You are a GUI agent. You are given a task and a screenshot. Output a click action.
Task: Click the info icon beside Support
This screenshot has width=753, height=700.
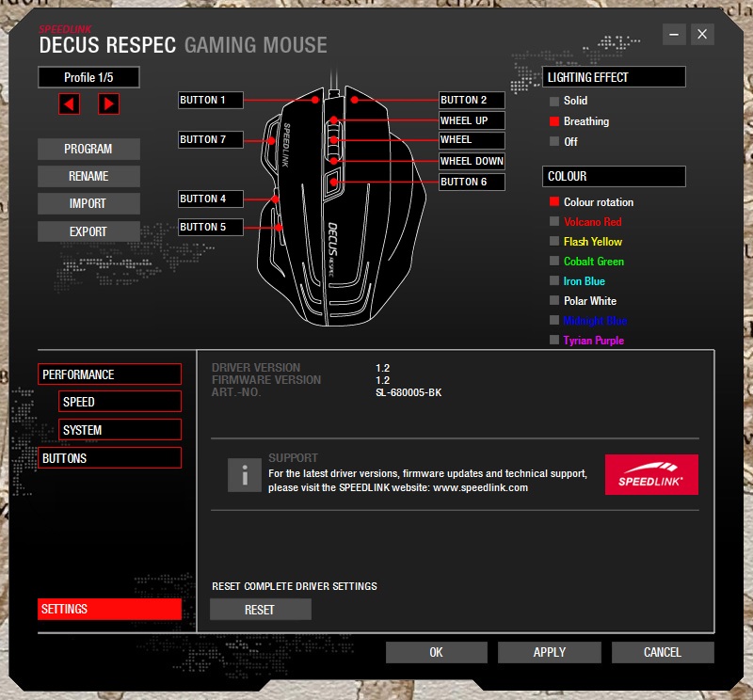(x=245, y=475)
